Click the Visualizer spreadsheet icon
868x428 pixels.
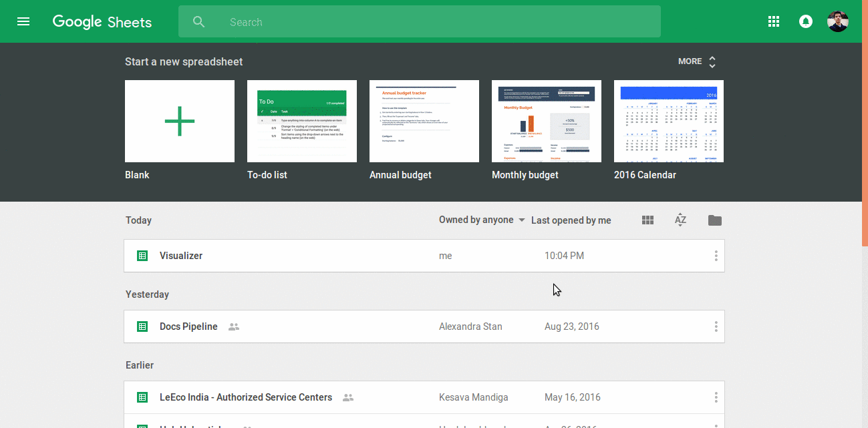pyautogui.click(x=142, y=256)
